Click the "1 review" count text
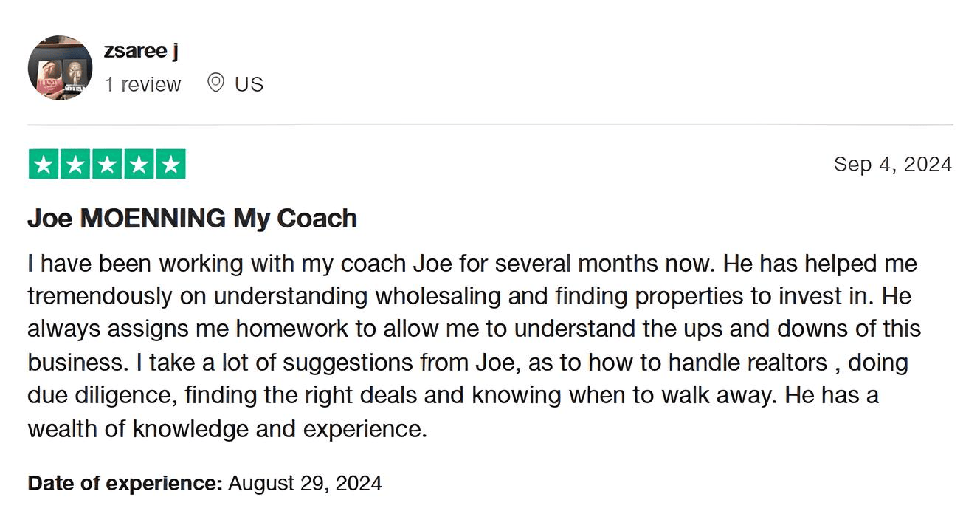 pyautogui.click(x=142, y=84)
